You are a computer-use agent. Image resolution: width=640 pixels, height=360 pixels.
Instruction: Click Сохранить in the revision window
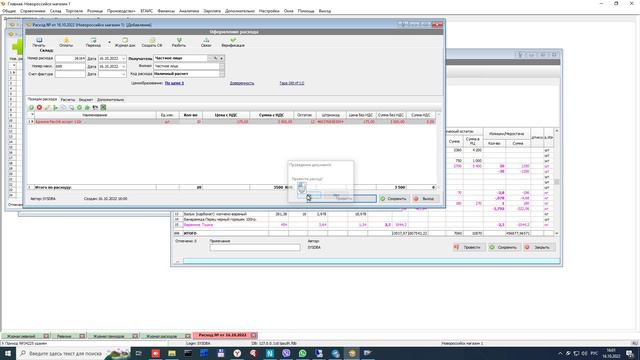click(x=504, y=247)
